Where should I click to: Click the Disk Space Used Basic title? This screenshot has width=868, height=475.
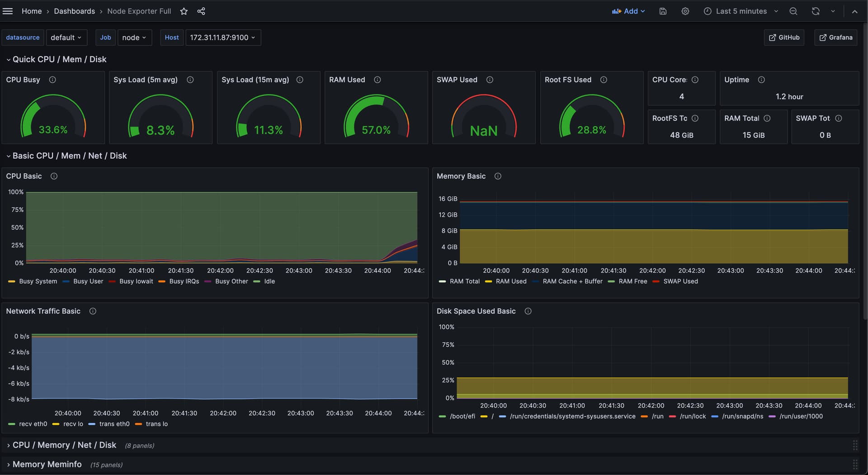[476, 311]
